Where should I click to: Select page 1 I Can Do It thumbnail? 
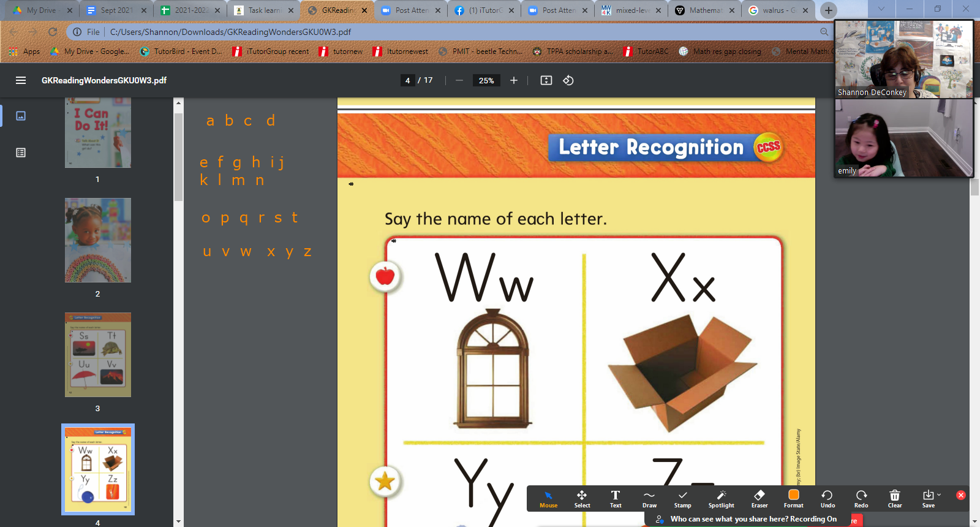98,133
